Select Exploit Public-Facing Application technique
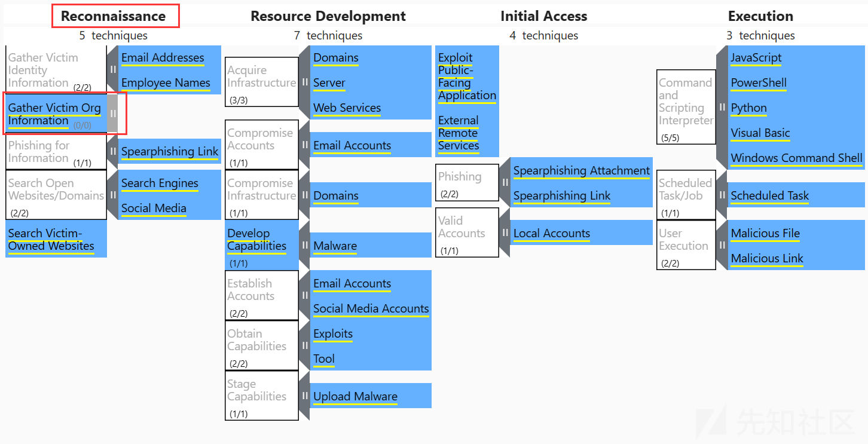 click(467, 76)
